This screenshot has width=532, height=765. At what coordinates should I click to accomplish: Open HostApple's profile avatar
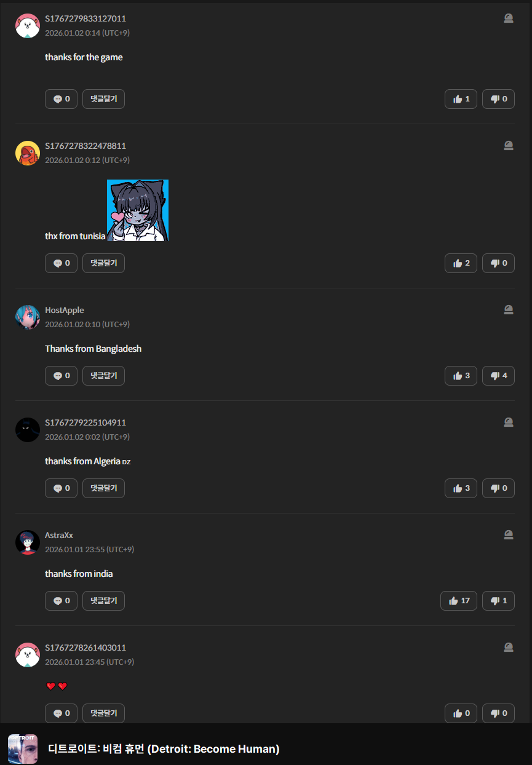coord(28,317)
